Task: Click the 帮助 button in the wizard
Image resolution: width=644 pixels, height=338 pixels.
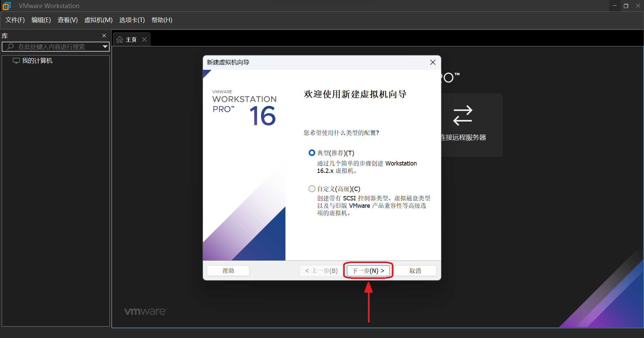Action: point(228,271)
